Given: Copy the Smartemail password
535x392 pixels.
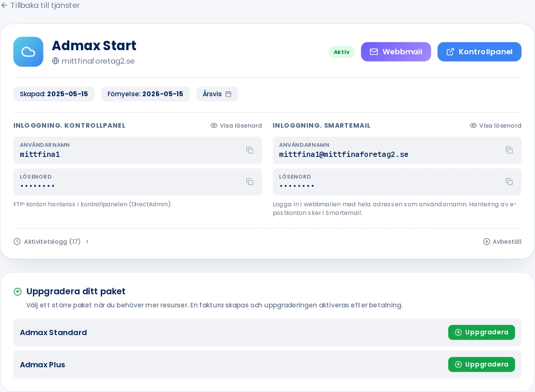Looking at the screenshot, I should [509, 182].
